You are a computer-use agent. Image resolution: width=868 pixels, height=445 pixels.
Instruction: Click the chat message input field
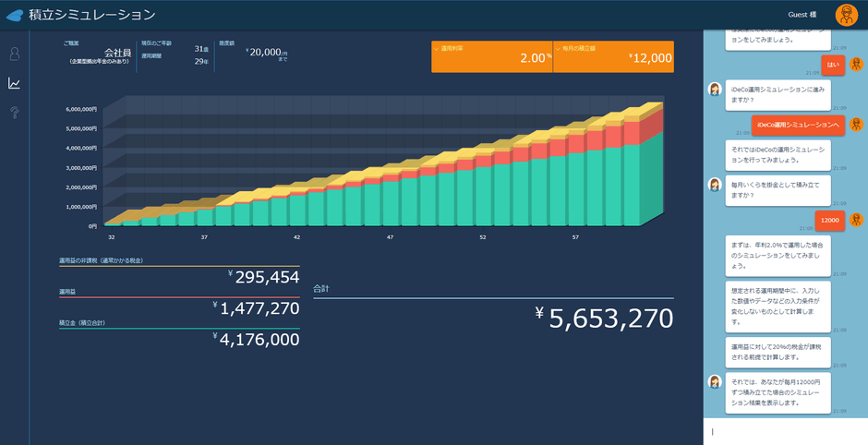[x=785, y=431]
